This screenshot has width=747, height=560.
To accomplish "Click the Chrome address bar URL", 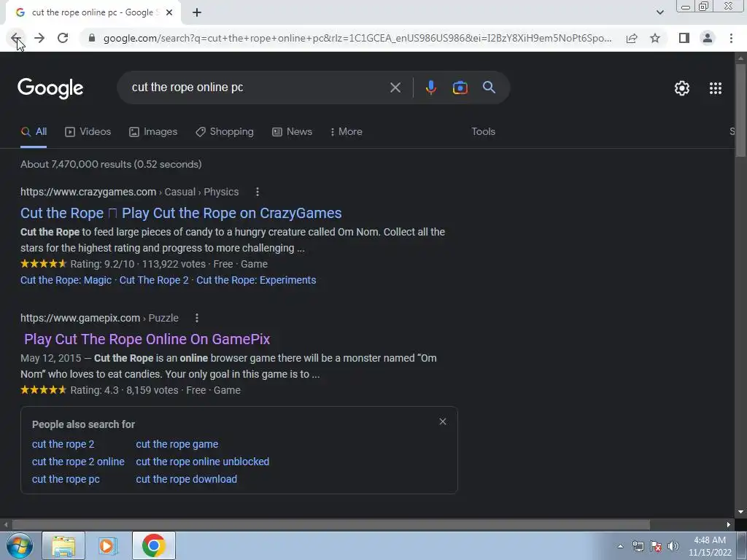I will (x=357, y=38).
